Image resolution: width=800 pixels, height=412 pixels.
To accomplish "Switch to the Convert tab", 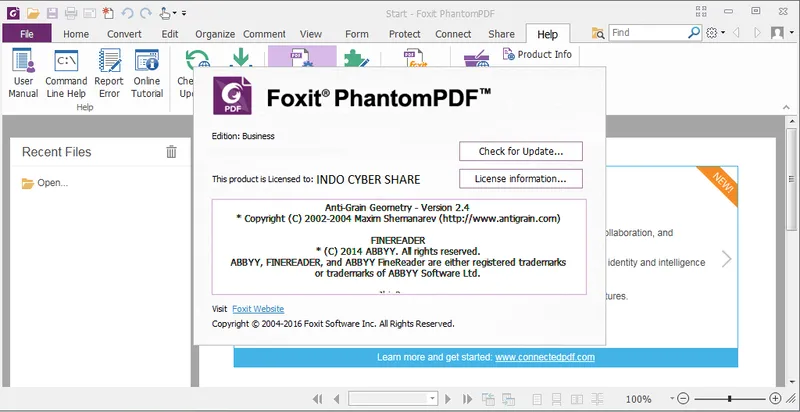I will (x=124, y=34).
